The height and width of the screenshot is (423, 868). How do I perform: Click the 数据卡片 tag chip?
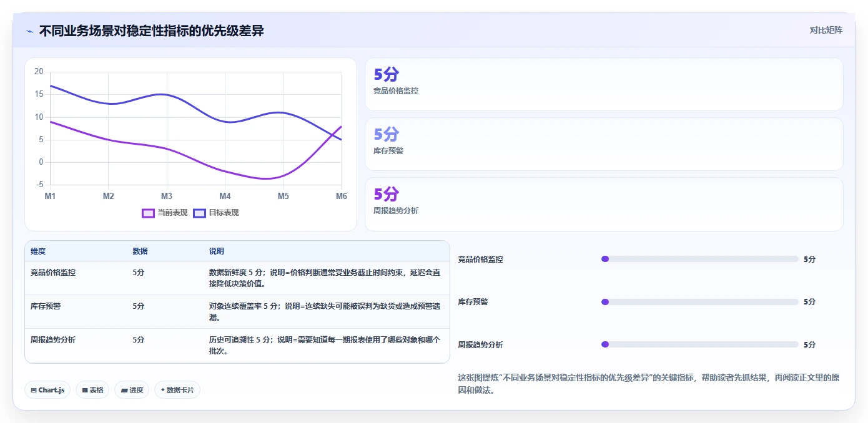(177, 390)
